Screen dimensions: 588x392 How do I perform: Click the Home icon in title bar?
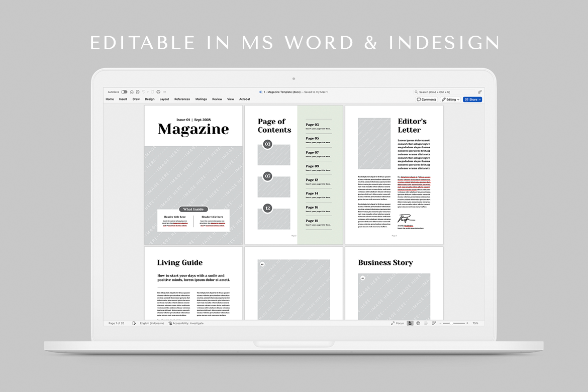point(132,92)
